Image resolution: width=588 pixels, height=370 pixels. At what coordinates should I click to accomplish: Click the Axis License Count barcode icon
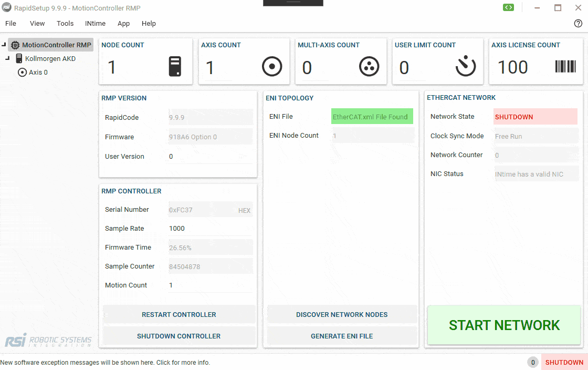click(x=565, y=66)
